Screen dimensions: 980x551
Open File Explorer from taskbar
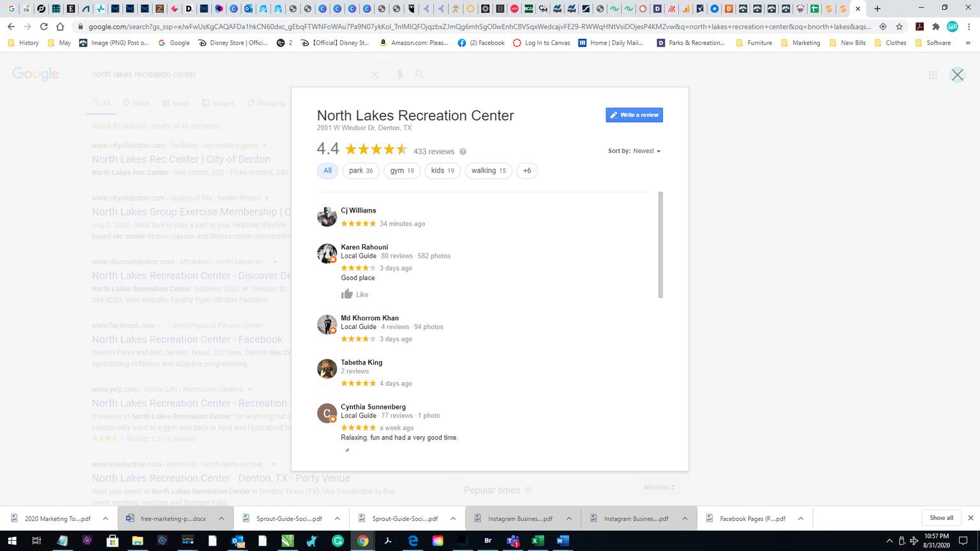tap(137, 541)
